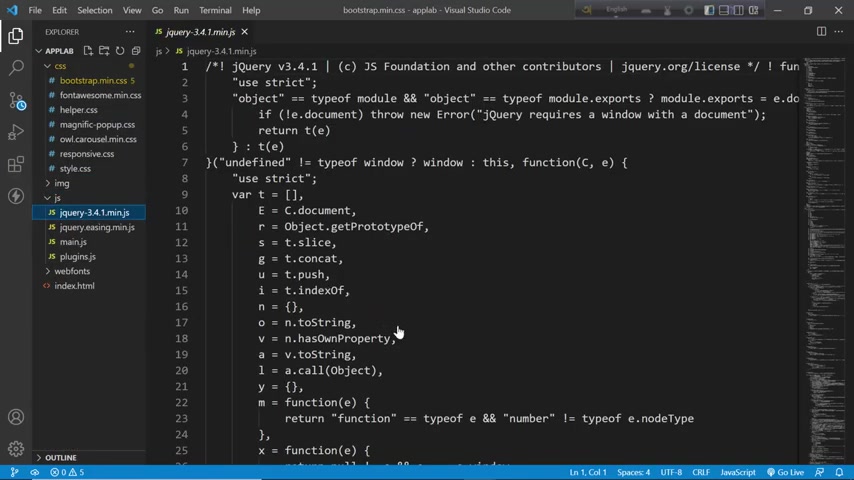The height and width of the screenshot is (480, 854).
Task: Open the File menu
Action: click(35, 10)
